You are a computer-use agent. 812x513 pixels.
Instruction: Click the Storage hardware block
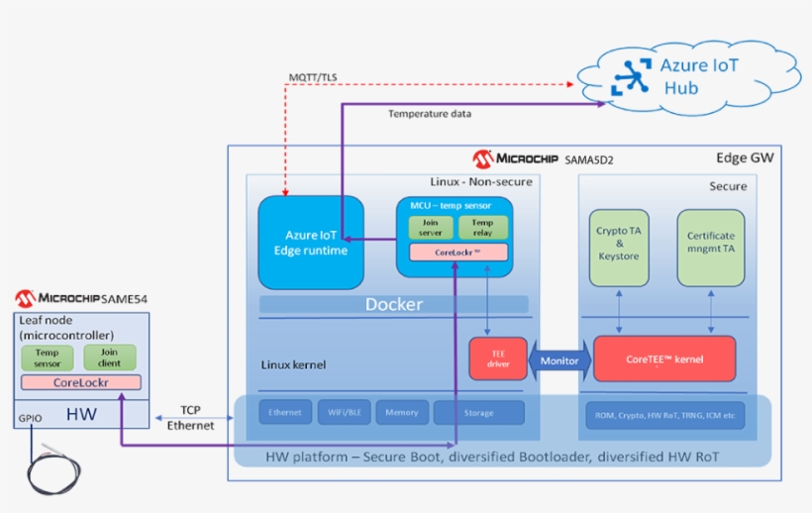point(479,413)
